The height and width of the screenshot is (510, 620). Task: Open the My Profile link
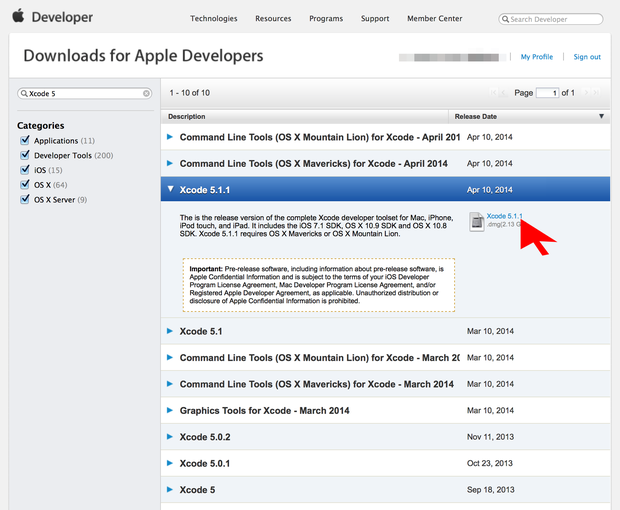tap(537, 57)
